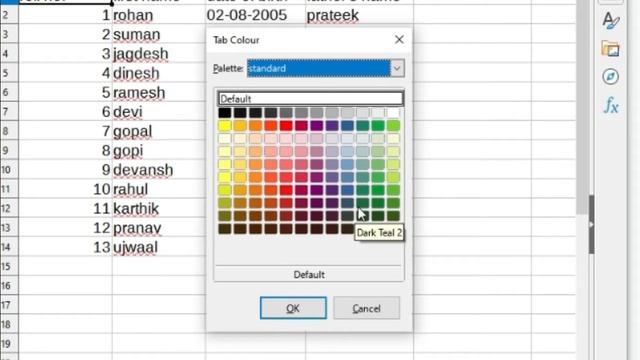Pick the Black colour swatch
This screenshot has height=360, width=640.
224,113
